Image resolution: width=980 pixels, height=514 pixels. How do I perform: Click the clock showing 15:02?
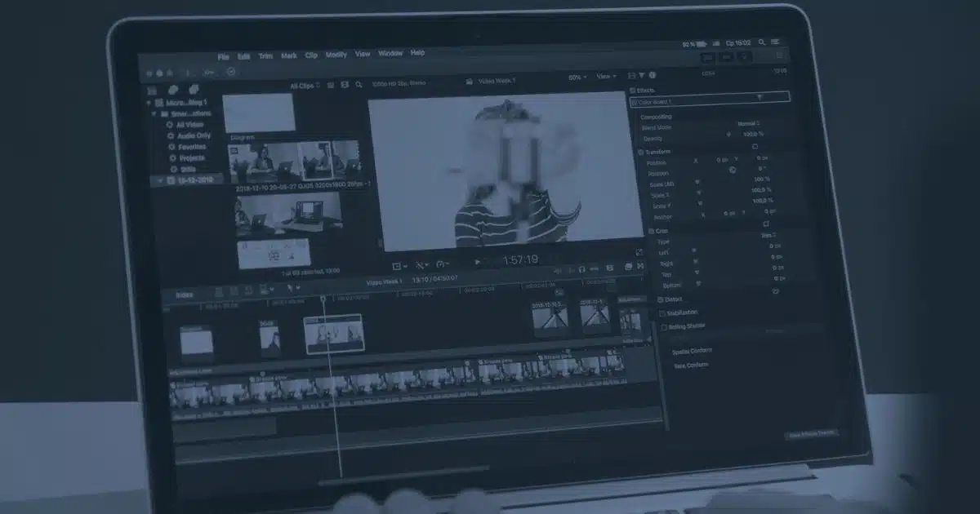click(737, 42)
